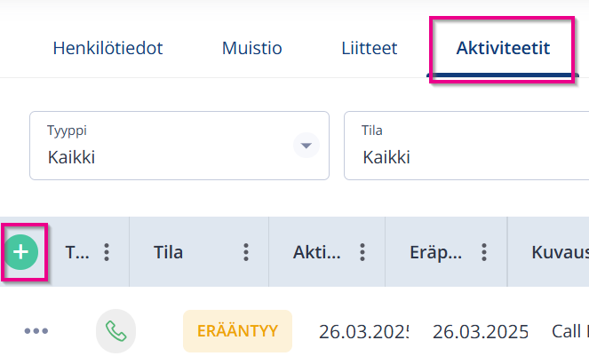Open the Muistio tab
The height and width of the screenshot is (364, 589).
click(x=251, y=48)
